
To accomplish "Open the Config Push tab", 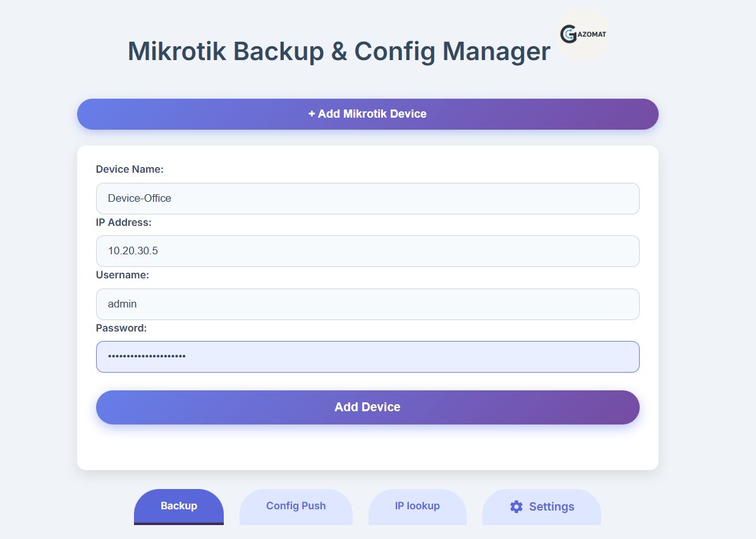I will [296, 506].
